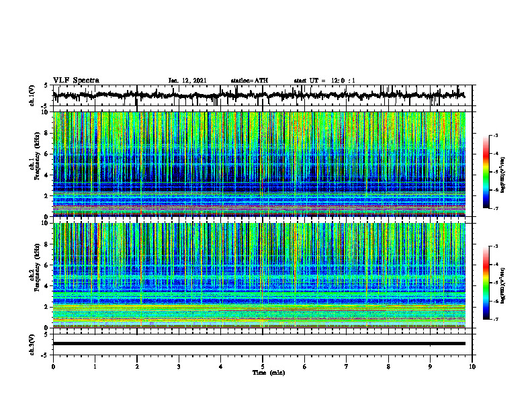
Task: Click the time axis tick label "2"
Action: (x=137, y=367)
